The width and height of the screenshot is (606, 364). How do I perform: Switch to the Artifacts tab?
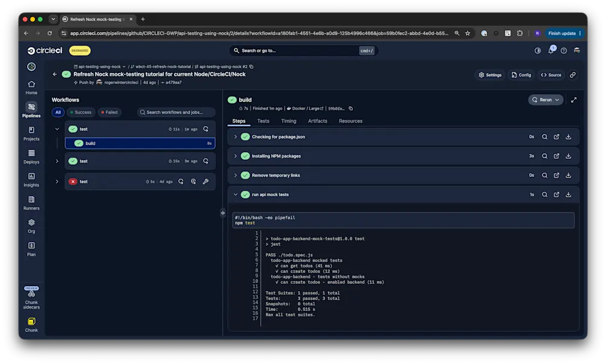click(x=317, y=121)
